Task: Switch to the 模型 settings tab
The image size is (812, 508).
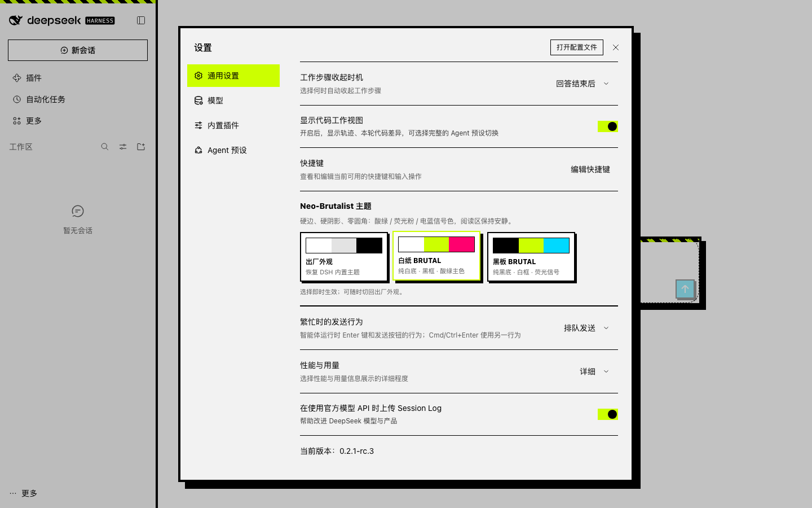Action: coord(233,100)
